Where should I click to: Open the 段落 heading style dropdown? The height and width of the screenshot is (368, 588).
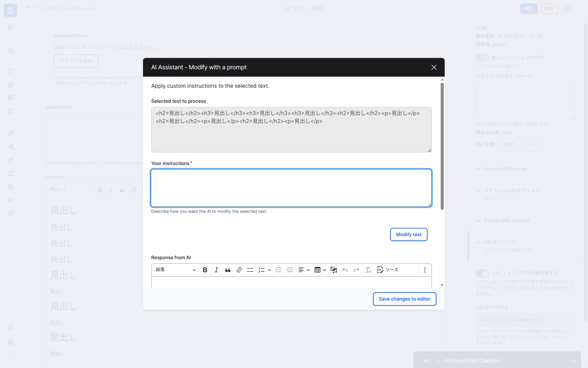[175, 270]
